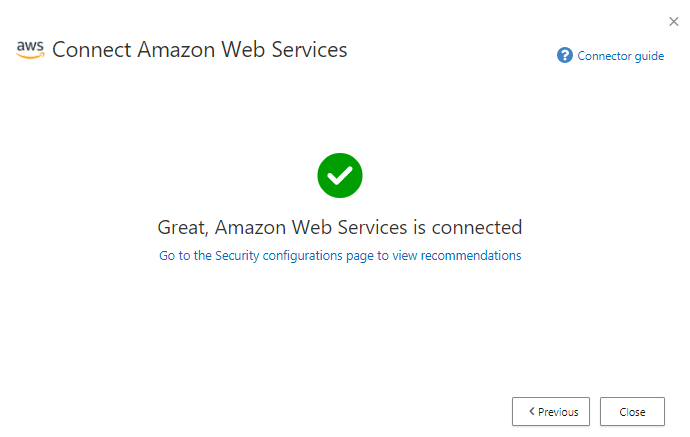
Task: Click the left chevron on Previous button
Action: tap(531, 412)
